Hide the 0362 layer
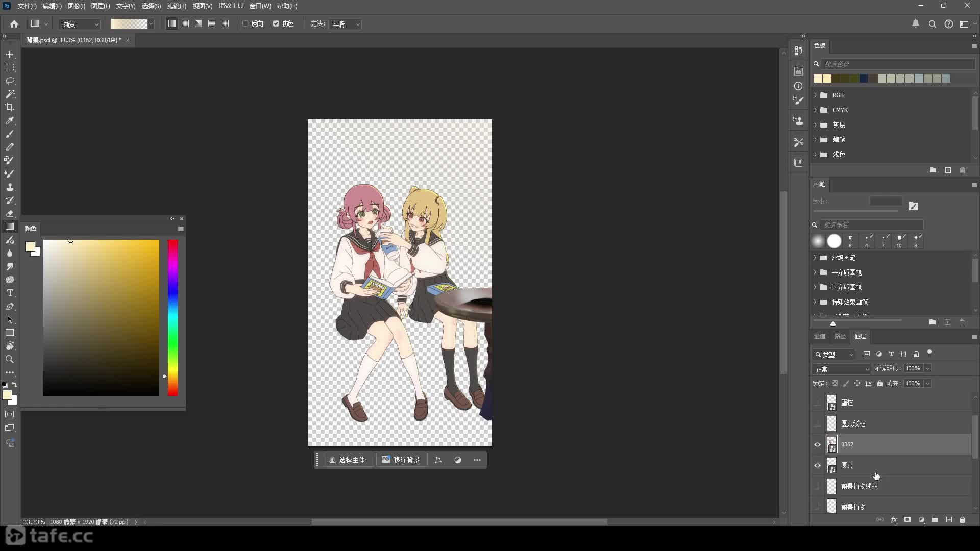Image resolution: width=980 pixels, height=551 pixels. click(x=817, y=444)
